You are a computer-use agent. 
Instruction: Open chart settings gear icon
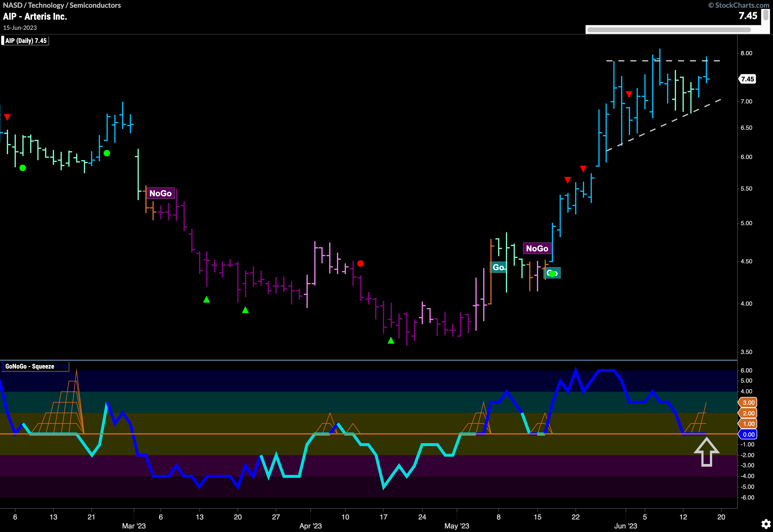(x=766, y=524)
